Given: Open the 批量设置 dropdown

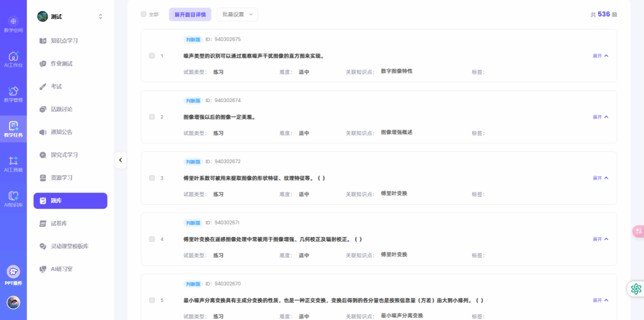Looking at the screenshot, I should (x=237, y=14).
